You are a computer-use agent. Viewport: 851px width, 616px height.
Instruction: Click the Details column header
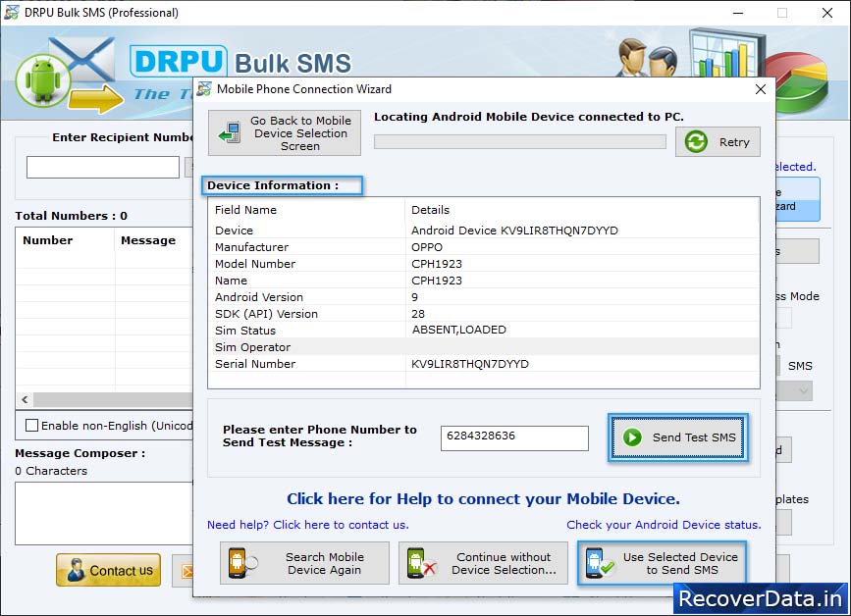tap(582, 210)
